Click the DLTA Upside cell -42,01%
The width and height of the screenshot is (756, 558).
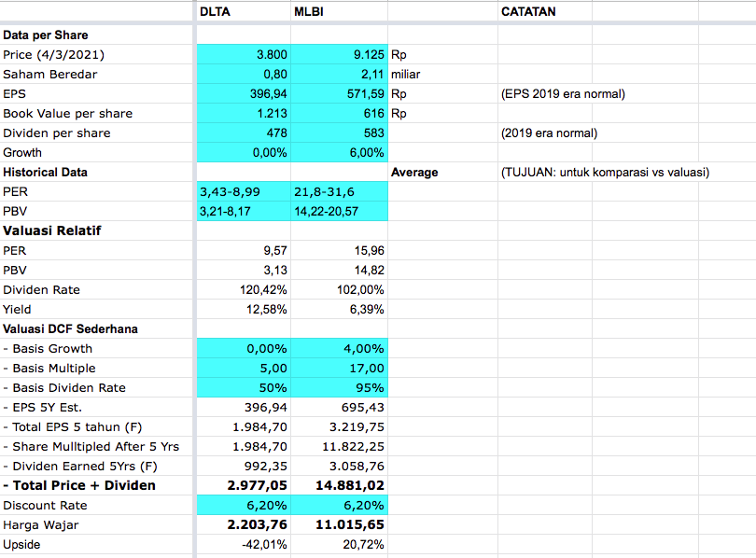click(x=244, y=544)
